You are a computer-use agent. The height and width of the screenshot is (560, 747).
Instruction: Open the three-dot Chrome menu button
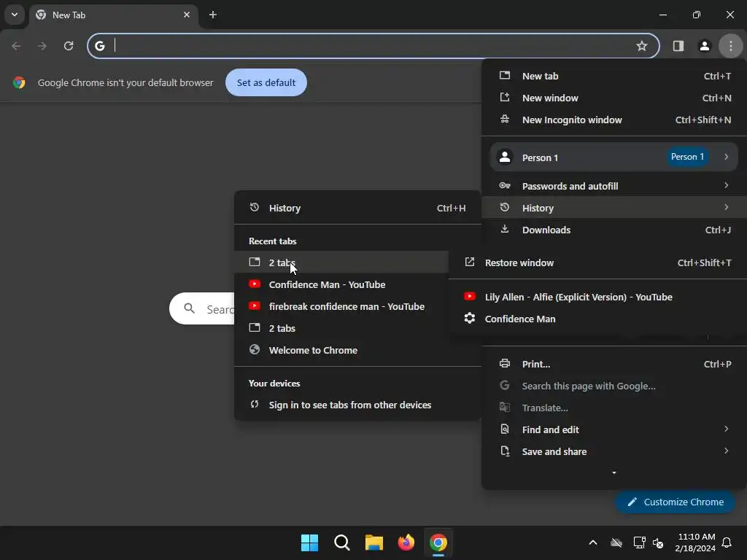tap(730, 46)
